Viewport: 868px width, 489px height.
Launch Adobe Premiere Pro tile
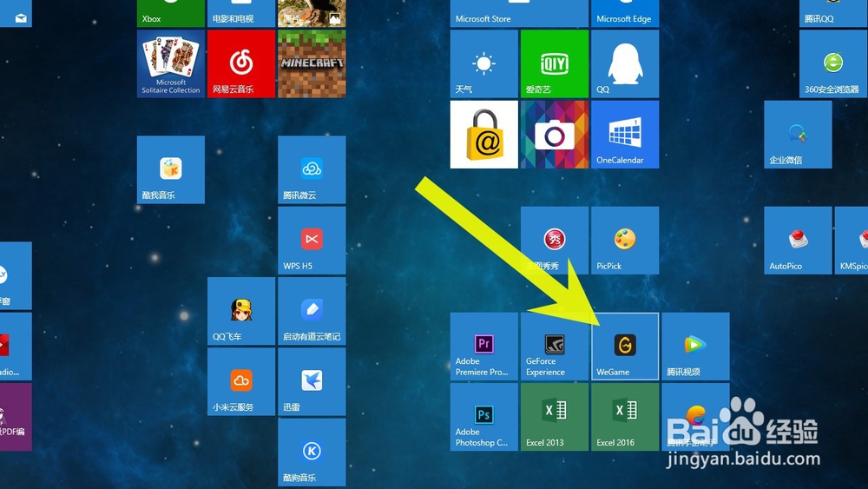point(483,346)
